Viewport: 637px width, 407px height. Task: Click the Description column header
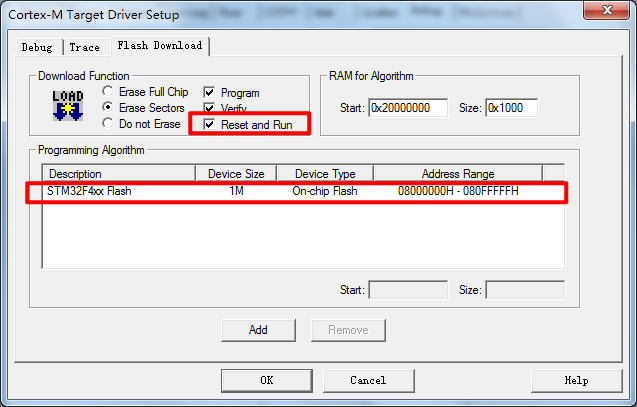[118, 174]
